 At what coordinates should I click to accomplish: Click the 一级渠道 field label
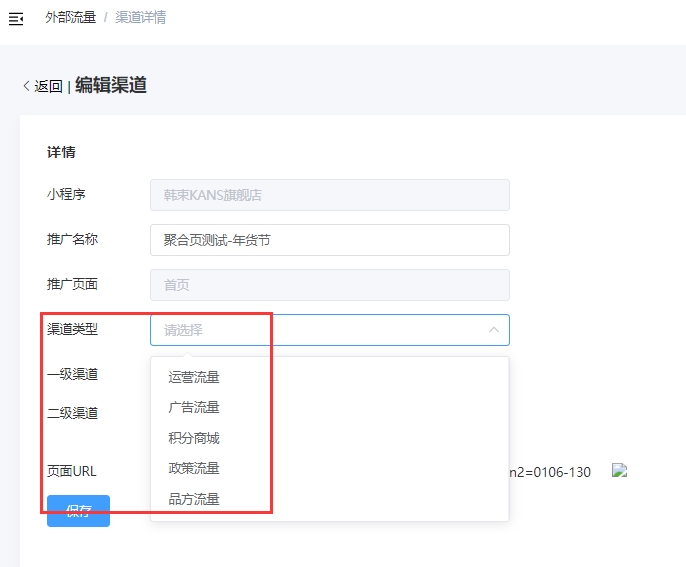(x=72, y=374)
